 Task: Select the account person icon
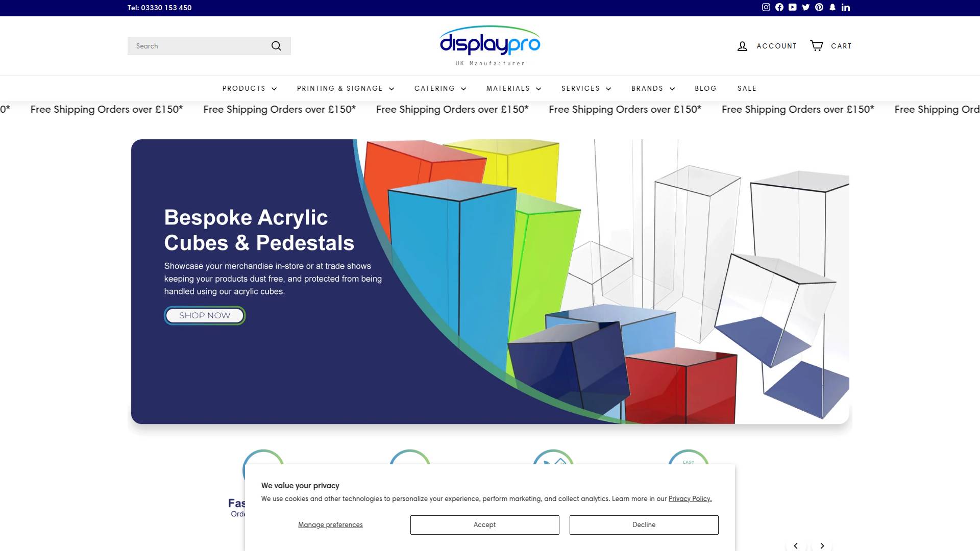tap(743, 45)
